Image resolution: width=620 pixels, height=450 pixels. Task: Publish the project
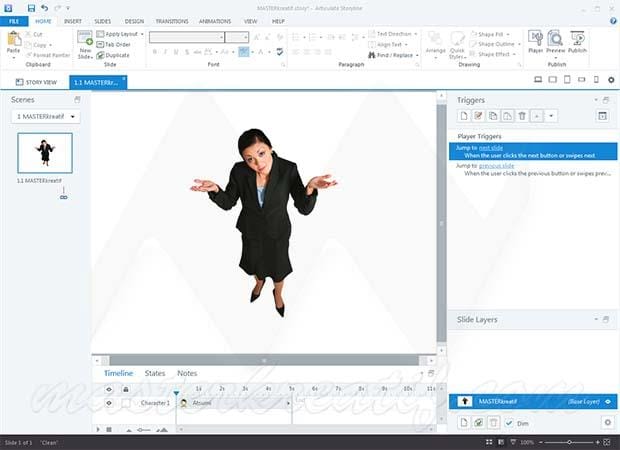point(577,42)
